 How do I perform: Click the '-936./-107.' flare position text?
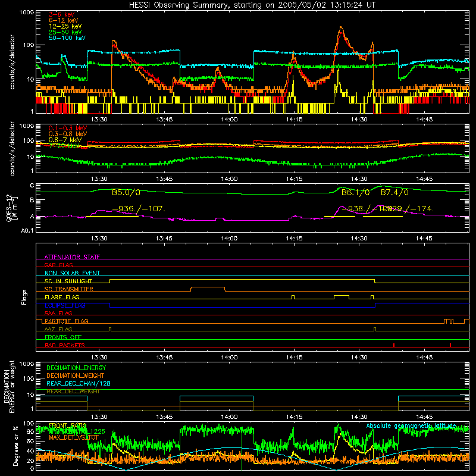(x=139, y=209)
